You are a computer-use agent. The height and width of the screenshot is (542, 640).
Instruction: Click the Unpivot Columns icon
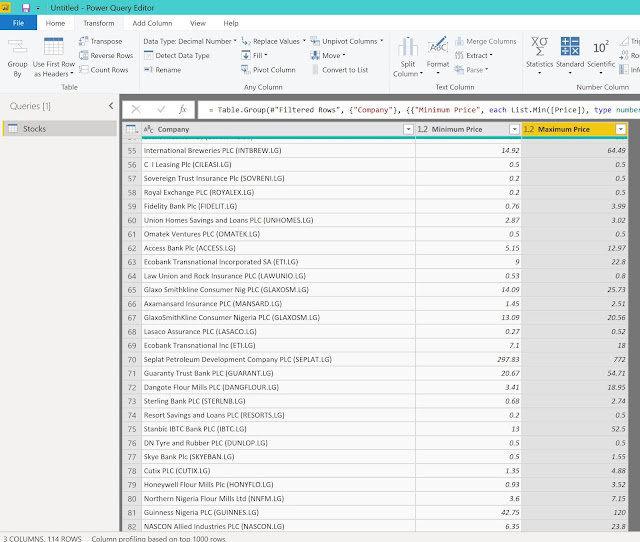(315, 41)
